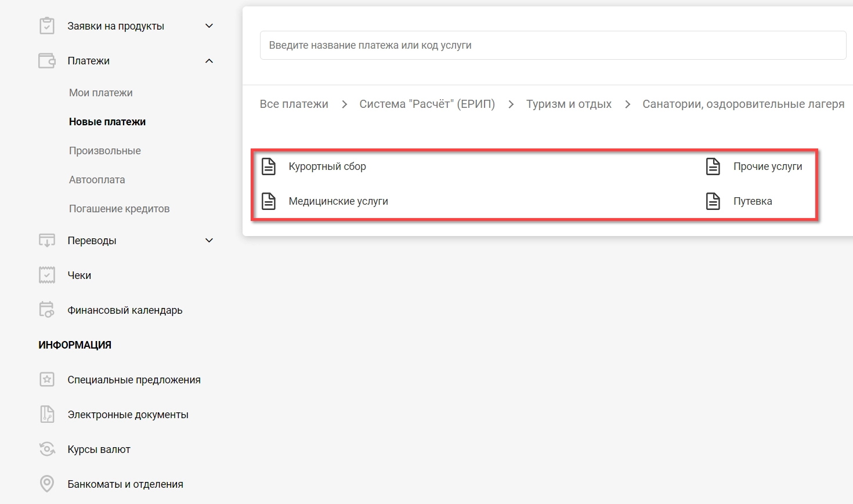Click Санатории, оздоровительные лагеря breadcrumb

tap(743, 104)
